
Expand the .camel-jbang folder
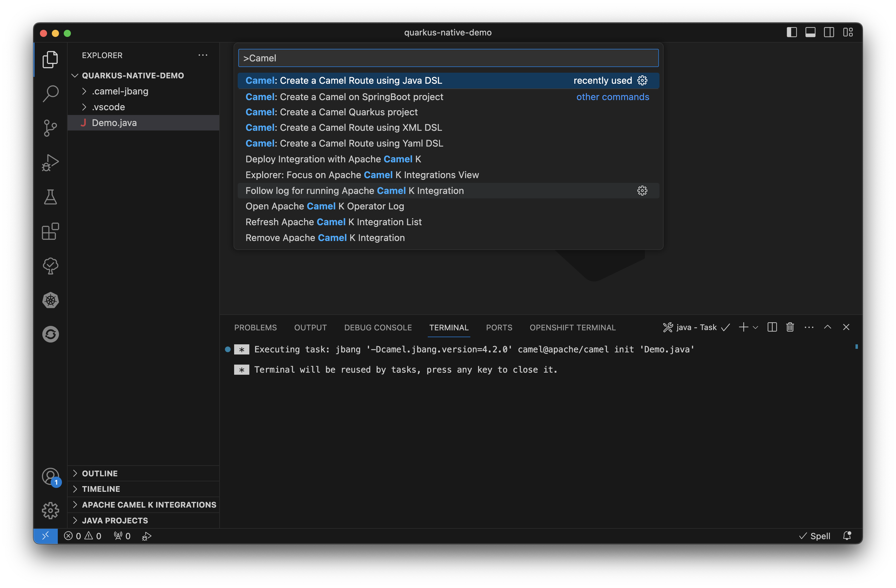click(120, 91)
